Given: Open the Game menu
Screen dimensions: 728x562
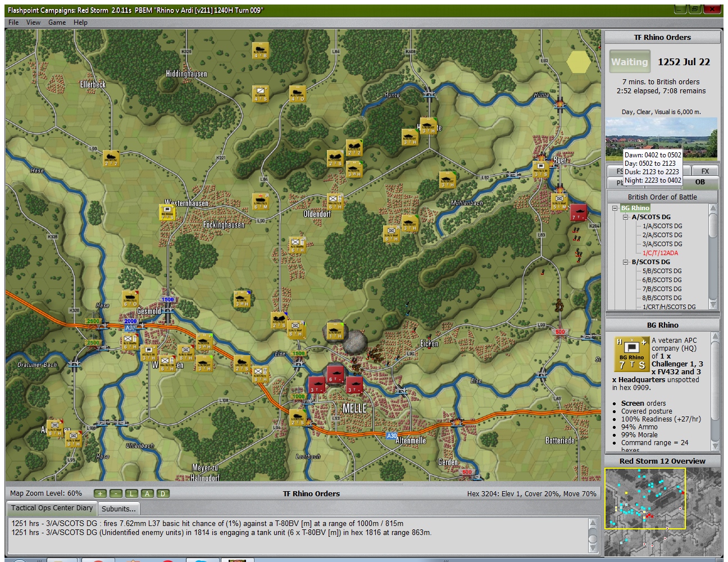Looking at the screenshot, I should (x=57, y=22).
